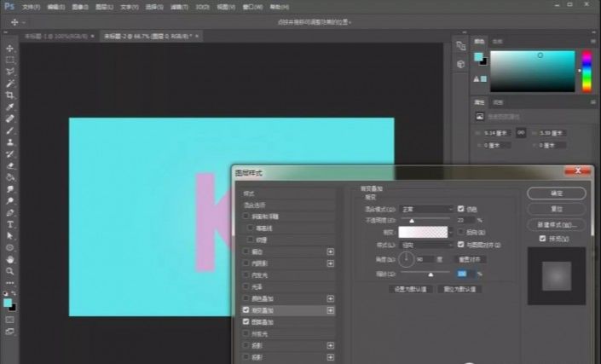Click the 缩放 scale slider handle
Viewport: 601px width, 364px height.
pos(431,274)
